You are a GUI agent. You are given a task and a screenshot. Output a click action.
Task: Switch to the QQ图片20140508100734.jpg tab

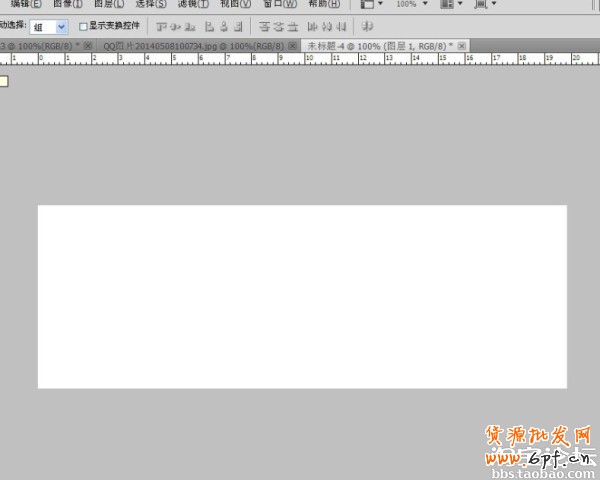[x=188, y=46]
